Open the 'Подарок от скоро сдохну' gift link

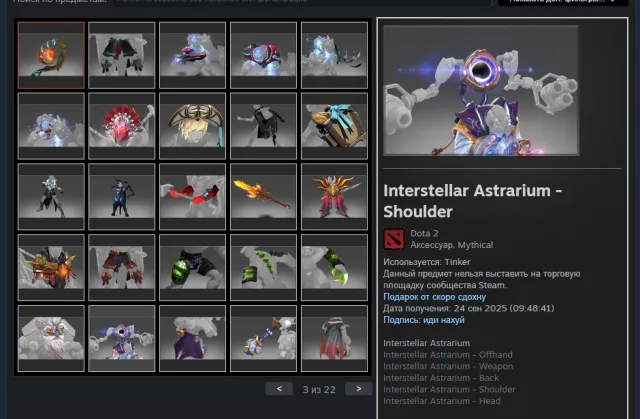434,297
